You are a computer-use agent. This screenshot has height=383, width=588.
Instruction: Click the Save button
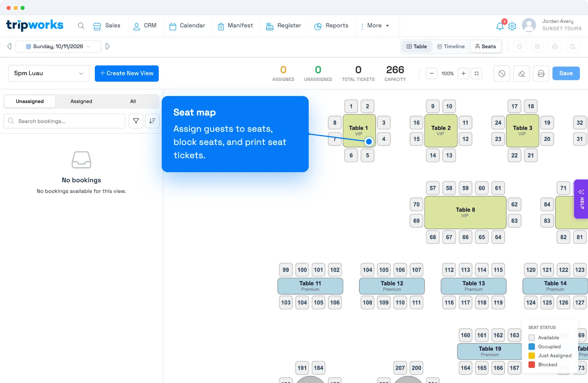click(x=566, y=74)
